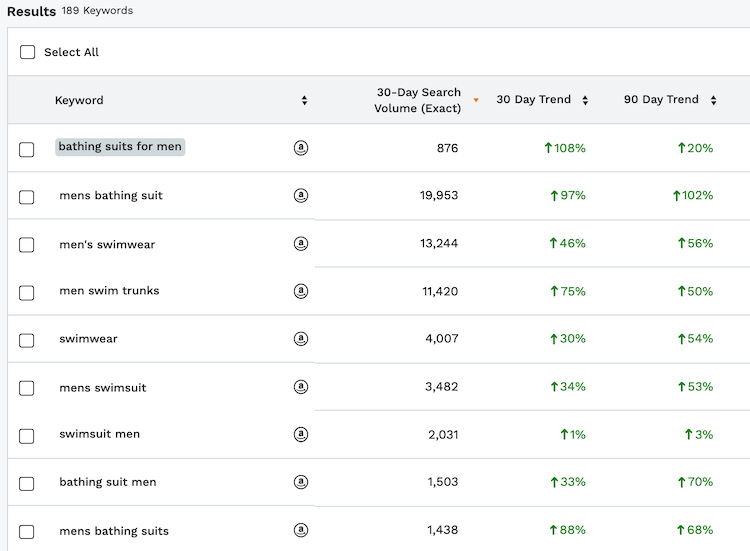750x551 pixels.
Task: Tick the checkbox for mens bathing suit
Action: [26, 197]
